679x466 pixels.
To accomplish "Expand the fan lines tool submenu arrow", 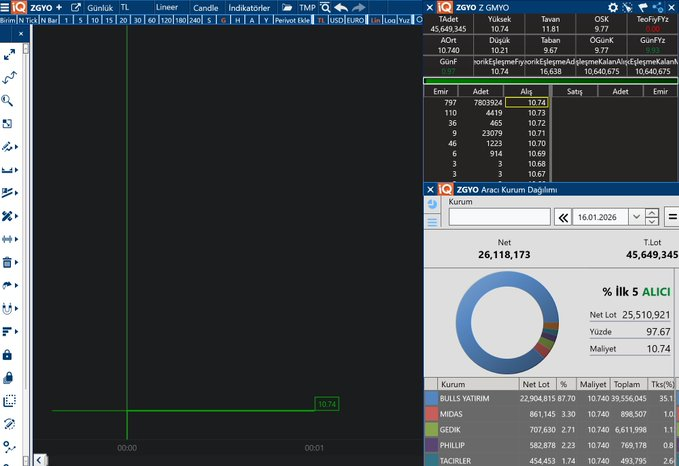I will click(x=16, y=193).
